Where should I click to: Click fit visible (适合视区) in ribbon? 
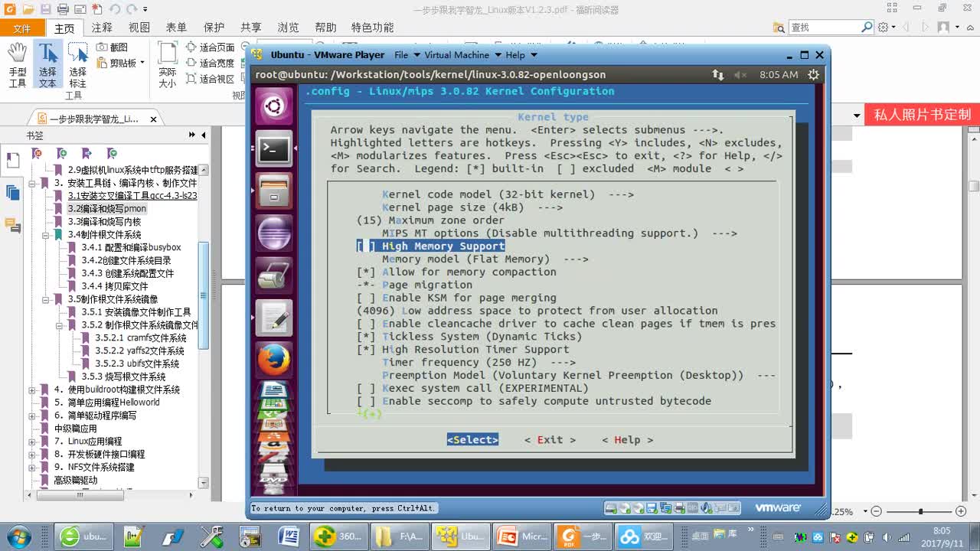click(210, 79)
